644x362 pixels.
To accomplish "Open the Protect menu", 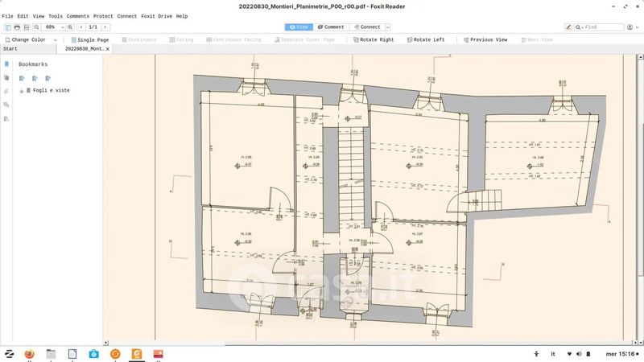I will pos(103,16).
